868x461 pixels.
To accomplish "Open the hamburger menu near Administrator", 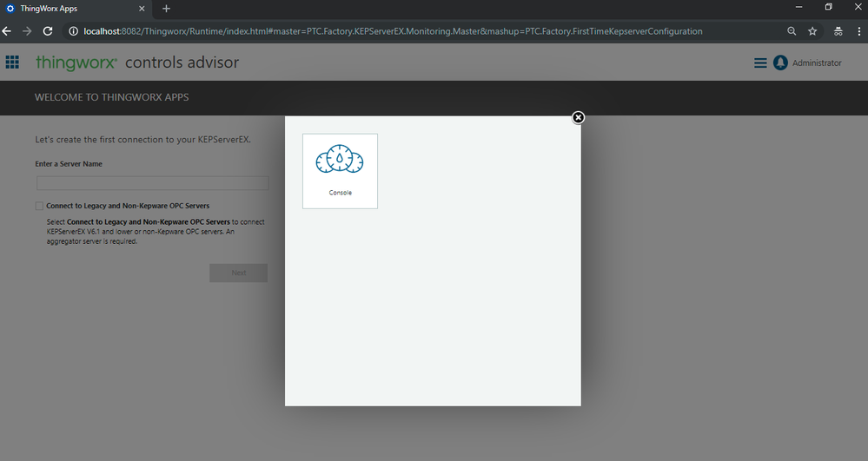I will point(760,63).
